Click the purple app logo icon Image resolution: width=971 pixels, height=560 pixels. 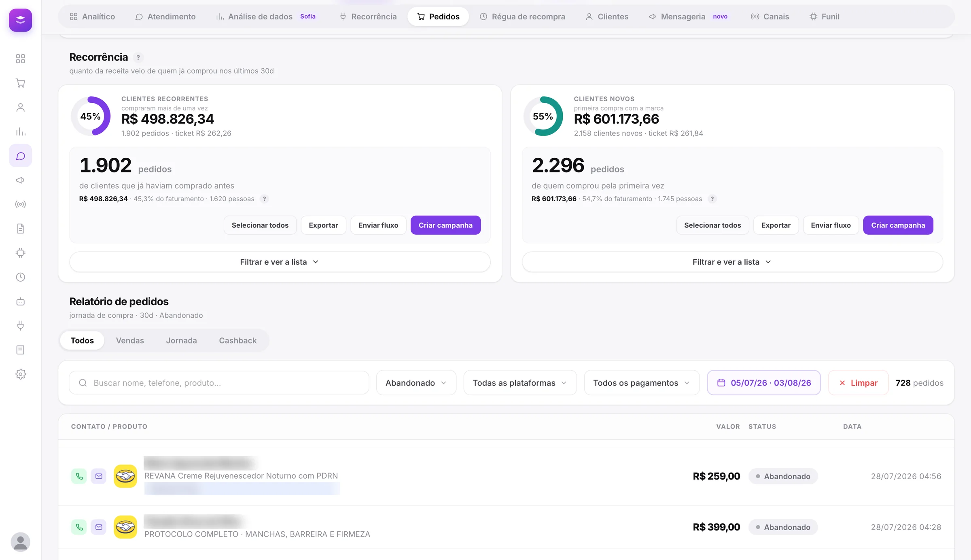pyautogui.click(x=20, y=20)
